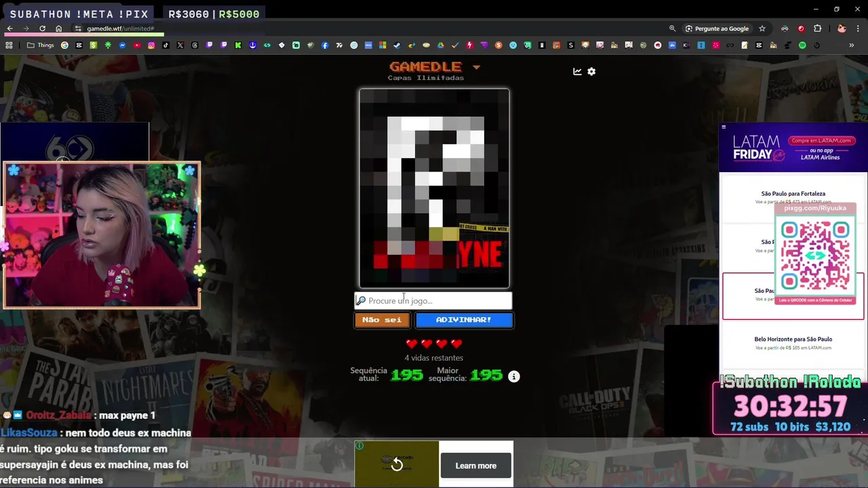Open the TikTok bookmark
Viewport: 868px width, 488px height.
click(x=165, y=45)
